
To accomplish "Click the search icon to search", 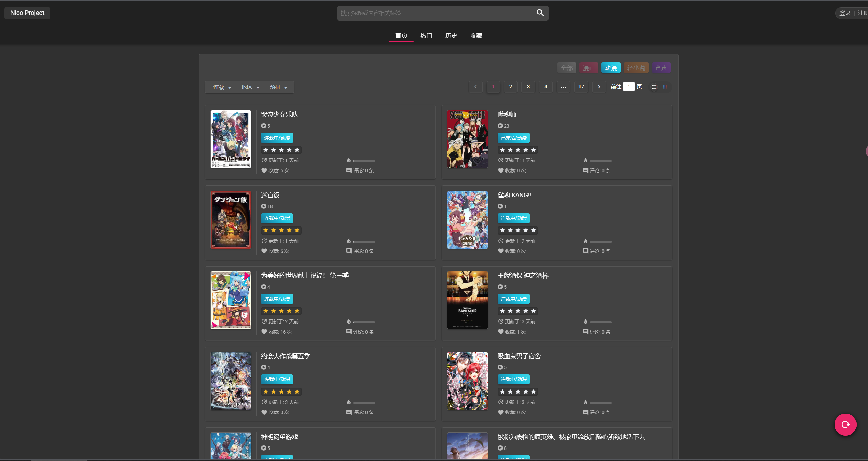I will click(x=540, y=13).
